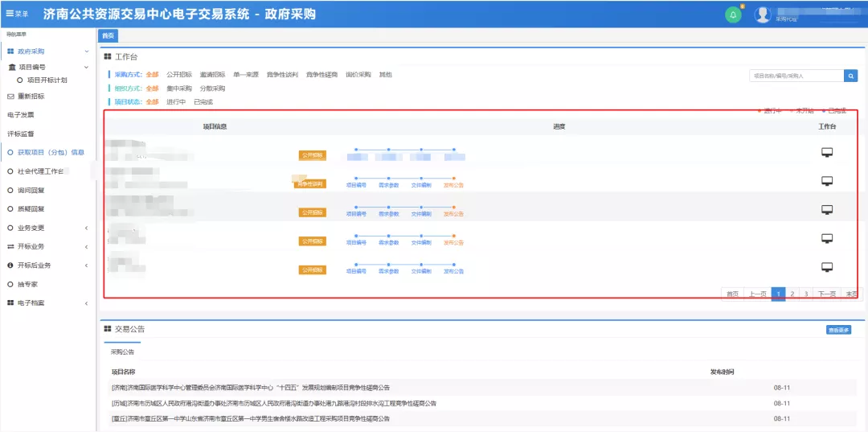
Task: Open workbench monitor icon in last project row
Action: [827, 267]
